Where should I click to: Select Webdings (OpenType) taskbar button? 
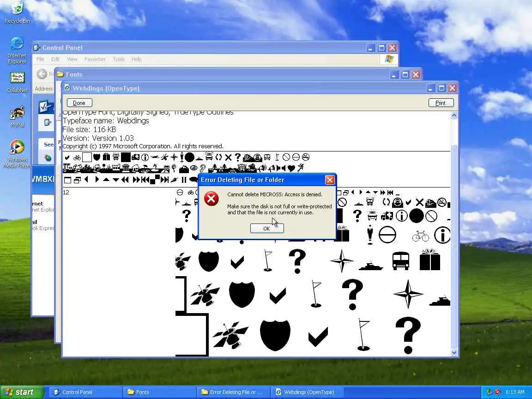[307, 392]
